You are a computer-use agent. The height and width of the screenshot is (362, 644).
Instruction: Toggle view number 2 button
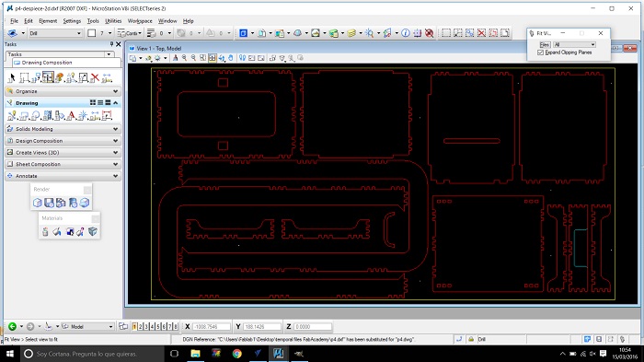[x=140, y=327]
